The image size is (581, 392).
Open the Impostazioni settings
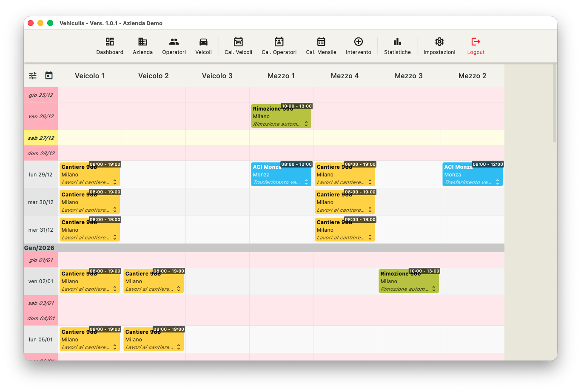(x=439, y=46)
